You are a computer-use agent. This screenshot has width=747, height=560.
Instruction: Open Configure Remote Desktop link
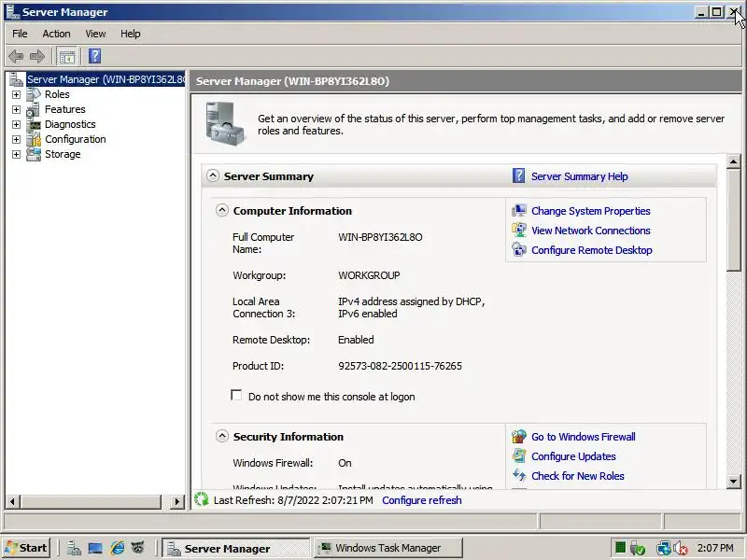click(x=592, y=250)
